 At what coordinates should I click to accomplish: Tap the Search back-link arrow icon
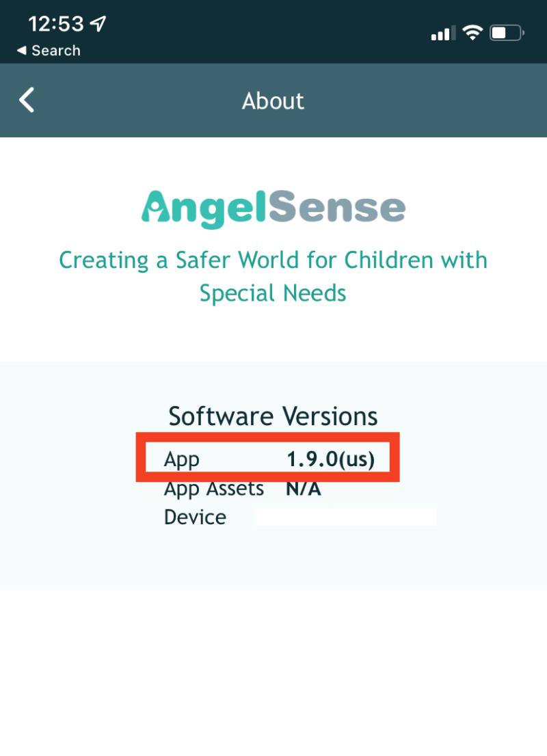pos(23,50)
